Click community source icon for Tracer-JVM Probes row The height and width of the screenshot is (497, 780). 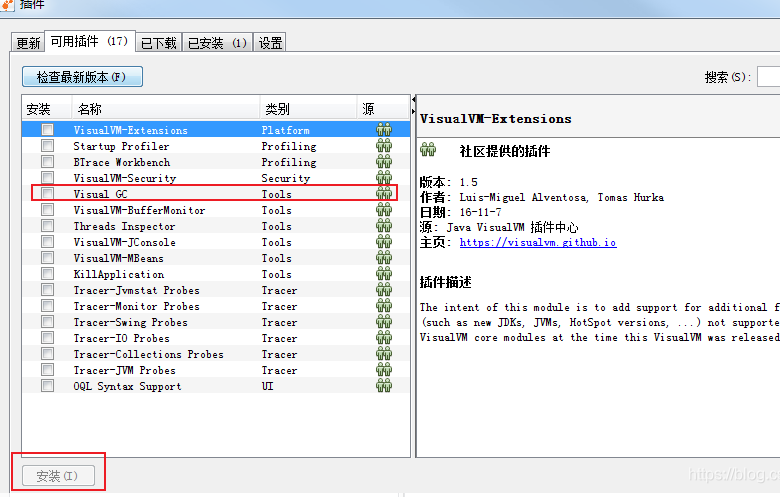[x=384, y=370]
